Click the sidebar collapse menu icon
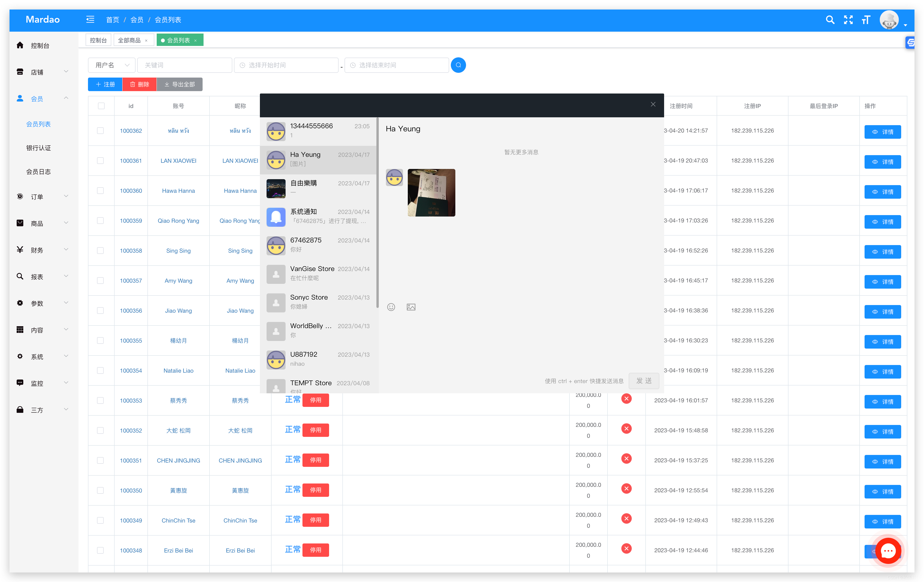This screenshot has width=924, height=582. tap(90, 20)
